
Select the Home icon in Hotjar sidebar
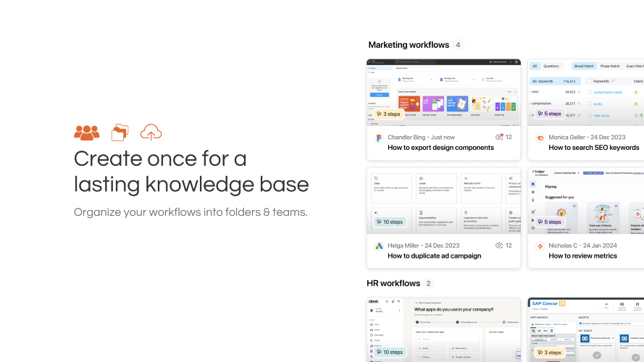(532, 184)
